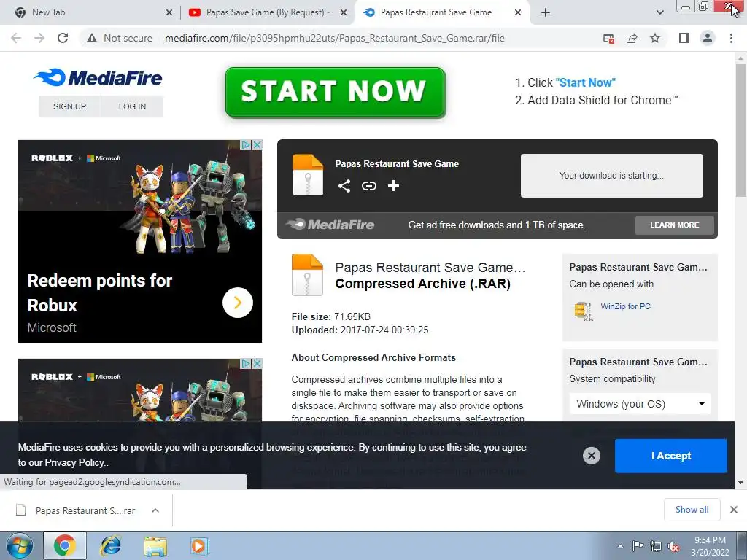This screenshot has width=747, height=560.
Task: Dismiss the cookie banner with X
Action: (591, 456)
